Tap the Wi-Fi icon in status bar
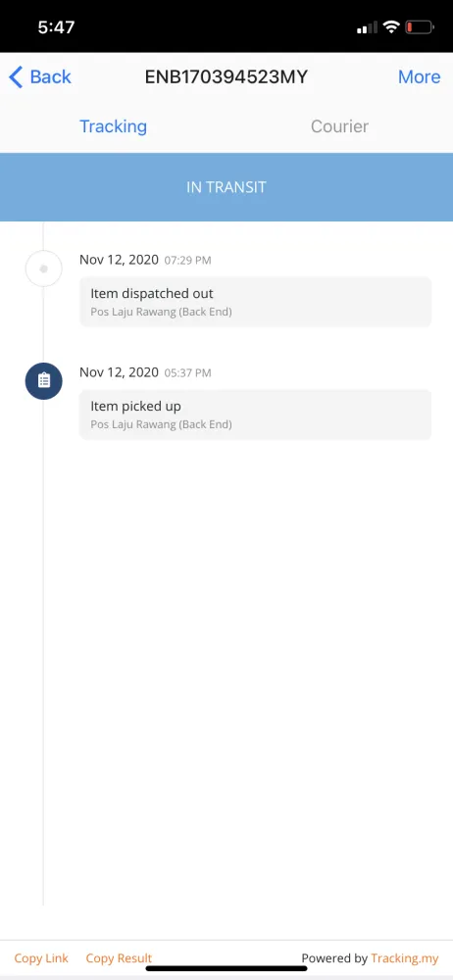This screenshot has width=453, height=980. (391, 26)
